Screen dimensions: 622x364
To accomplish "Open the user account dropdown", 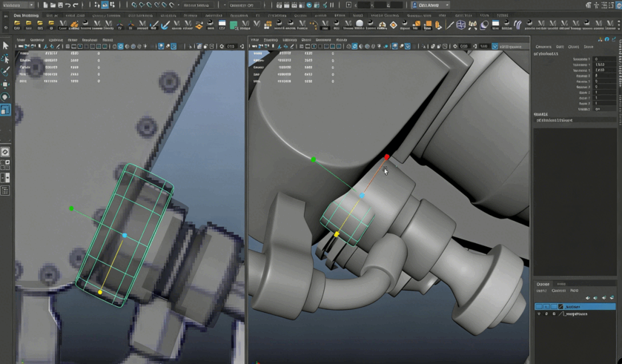I will (431, 5).
